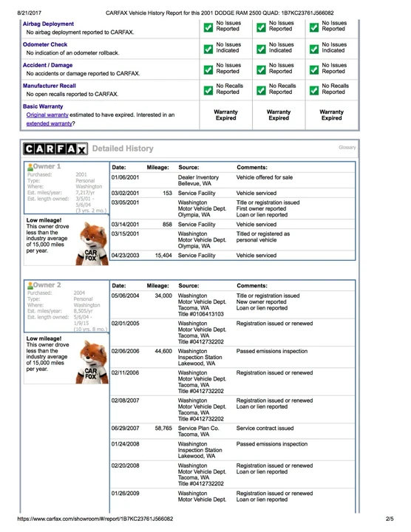Open the Basic Warranty heading link
411x532 pixels.
coord(43,106)
